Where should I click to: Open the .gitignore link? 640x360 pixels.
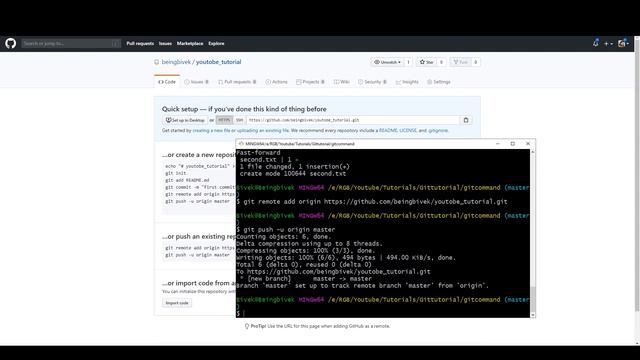[438, 131]
